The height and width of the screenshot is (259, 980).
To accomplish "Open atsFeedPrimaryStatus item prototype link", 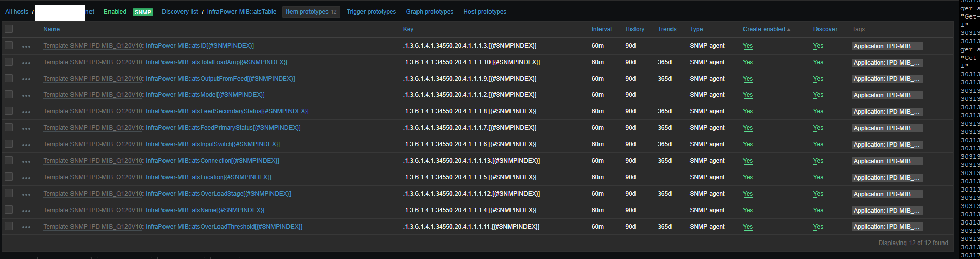I will (223, 128).
